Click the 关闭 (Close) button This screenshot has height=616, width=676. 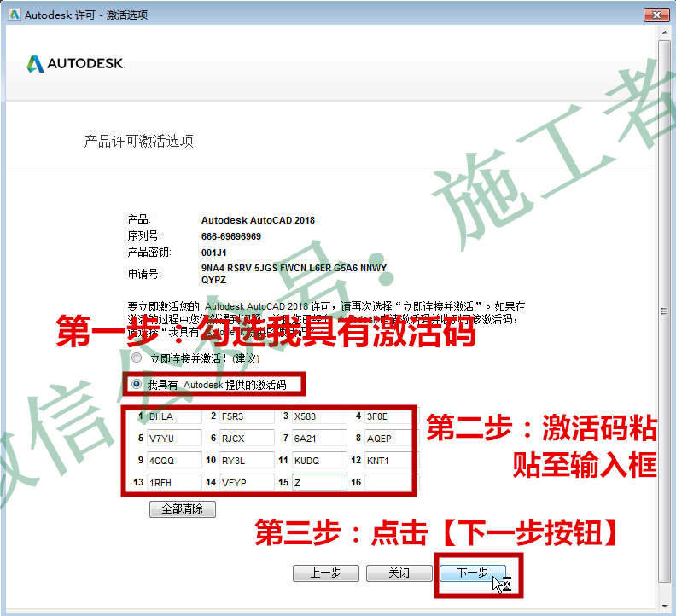pos(399,572)
